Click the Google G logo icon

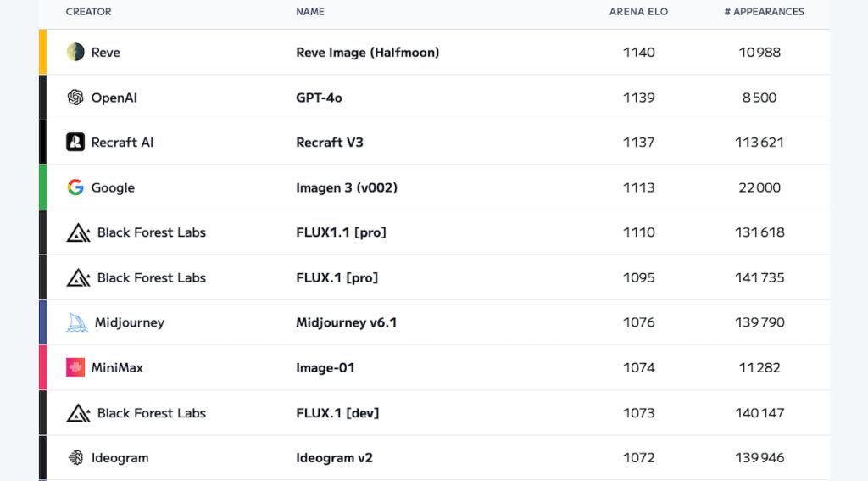75,187
